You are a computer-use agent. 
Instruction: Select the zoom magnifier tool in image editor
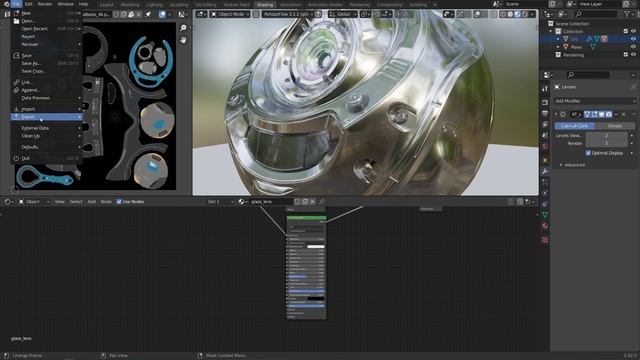click(x=183, y=28)
